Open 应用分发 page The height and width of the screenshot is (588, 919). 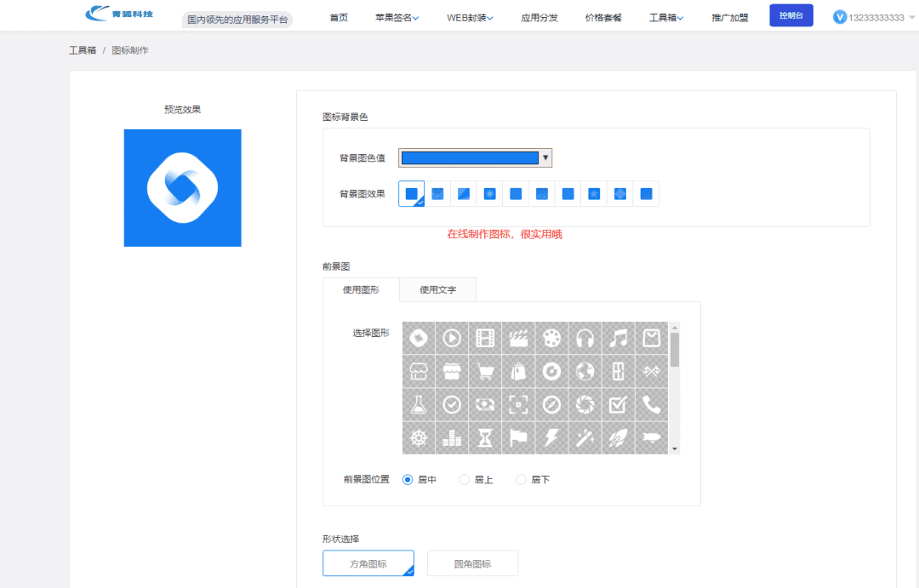point(539,18)
